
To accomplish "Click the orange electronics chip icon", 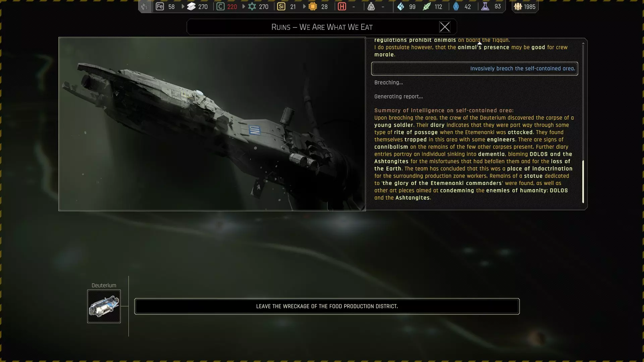I will point(313,6).
